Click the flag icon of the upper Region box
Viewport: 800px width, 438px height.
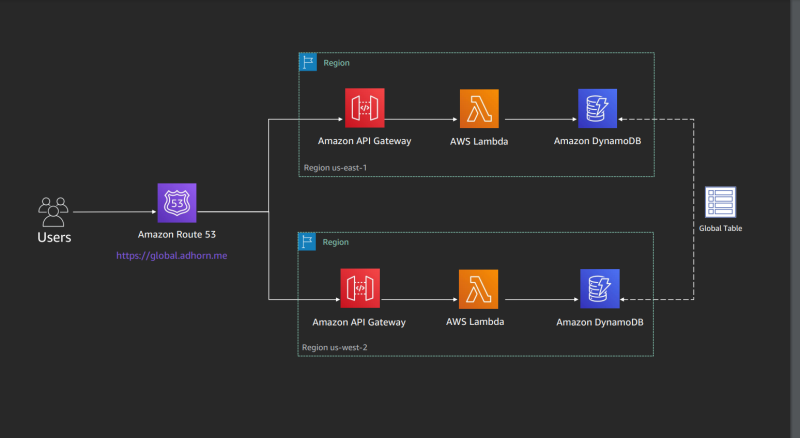308,62
